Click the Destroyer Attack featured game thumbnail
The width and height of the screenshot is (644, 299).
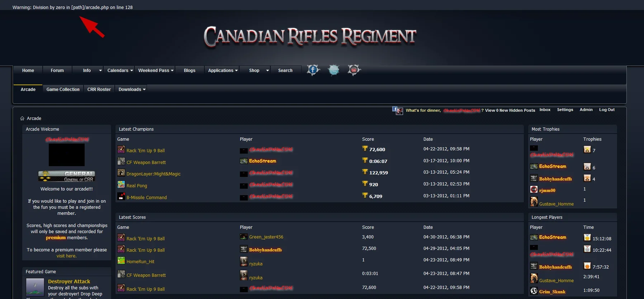coord(35,287)
